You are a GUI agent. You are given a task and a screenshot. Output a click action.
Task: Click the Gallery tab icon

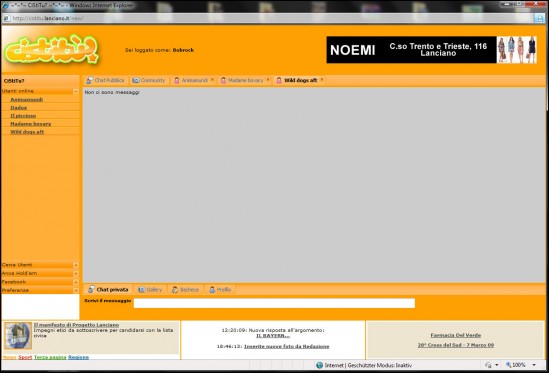click(x=141, y=290)
